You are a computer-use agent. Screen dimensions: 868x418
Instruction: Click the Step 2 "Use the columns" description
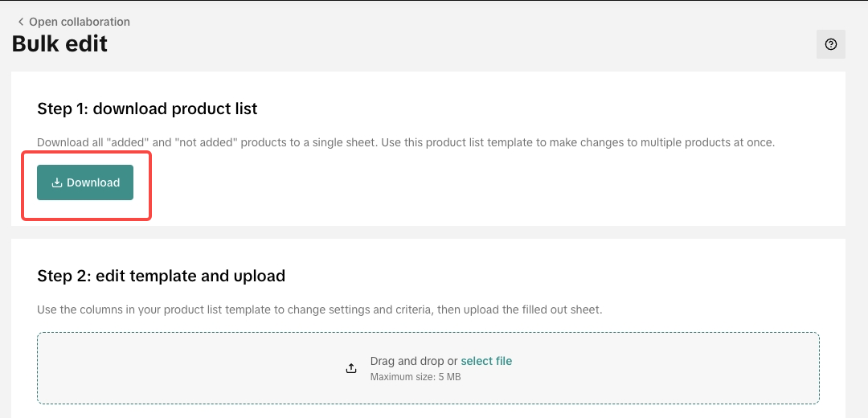(x=319, y=309)
